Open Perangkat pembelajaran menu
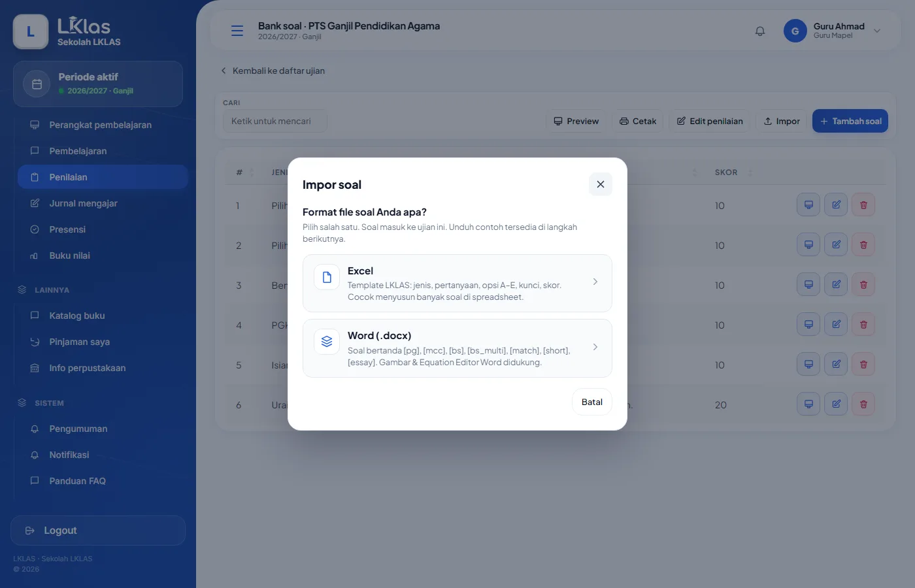Viewport: 915px width, 588px height. pos(103,125)
